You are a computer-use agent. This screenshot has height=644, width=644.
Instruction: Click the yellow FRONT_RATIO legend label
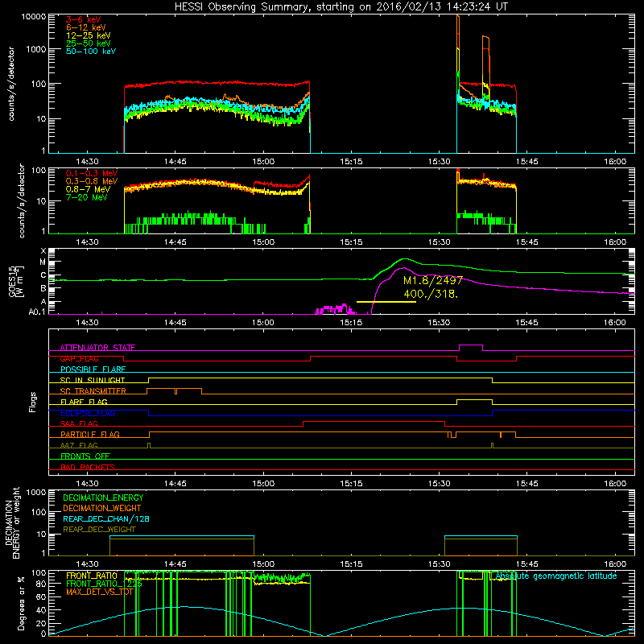click(x=92, y=576)
